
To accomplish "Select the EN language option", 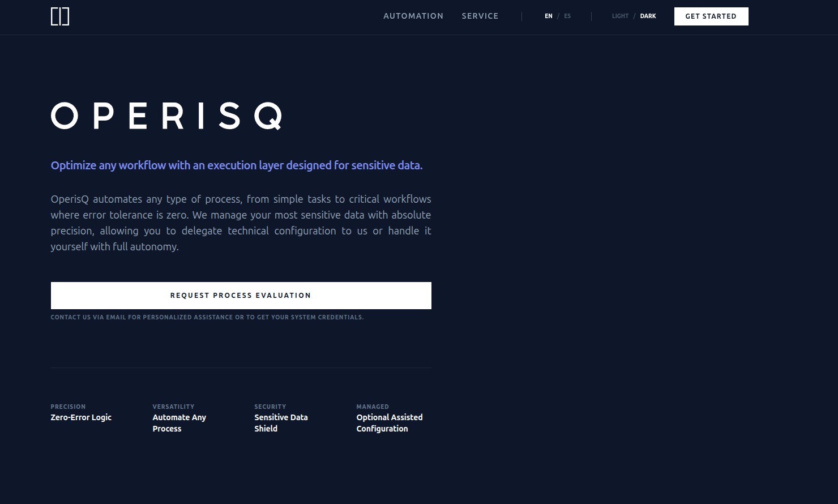I will 548,16.
